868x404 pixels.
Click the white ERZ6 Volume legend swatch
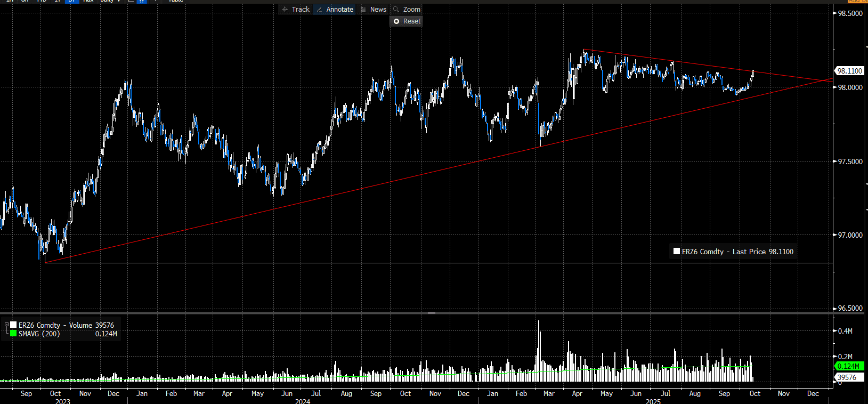(13, 325)
